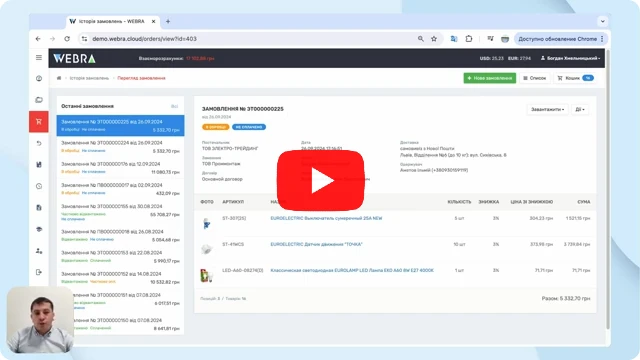Open the Кошик cart button
640x360 pixels.
[576, 78]
